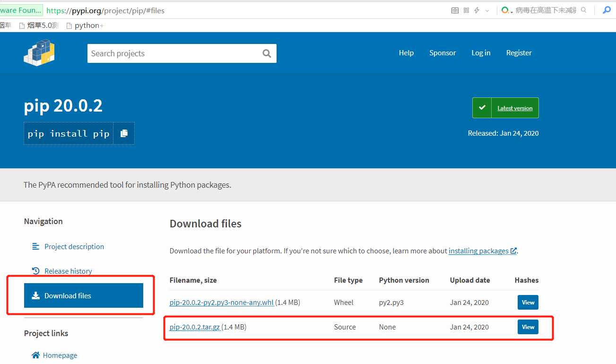Click the Project links heading
The height and width of the screenshot is (364, 616).
(46, 333)
